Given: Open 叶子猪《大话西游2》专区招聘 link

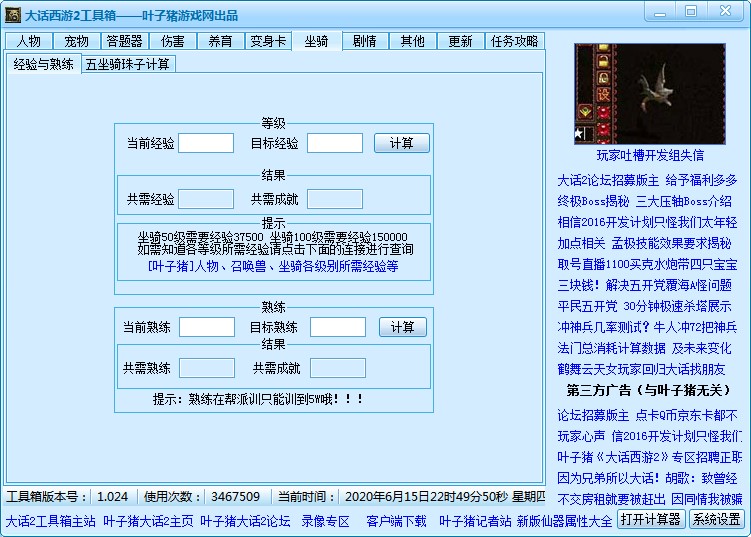Looking at the screenshot, I should [649, 457].
